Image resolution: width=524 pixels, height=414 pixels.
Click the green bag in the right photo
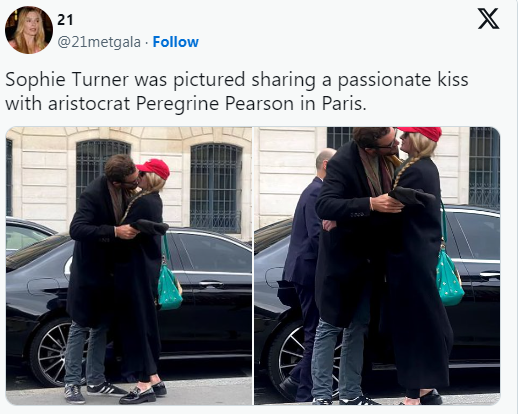coord(449,277)
